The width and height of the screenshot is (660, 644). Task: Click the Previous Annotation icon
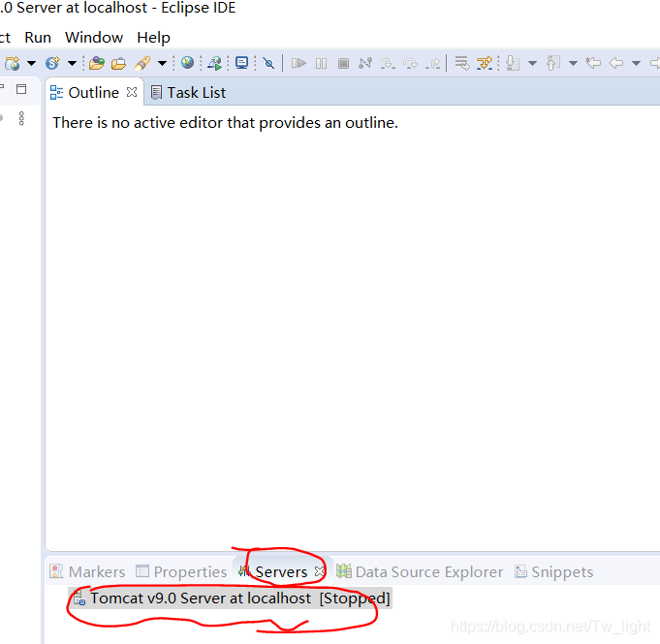click(x=553, y=64)
